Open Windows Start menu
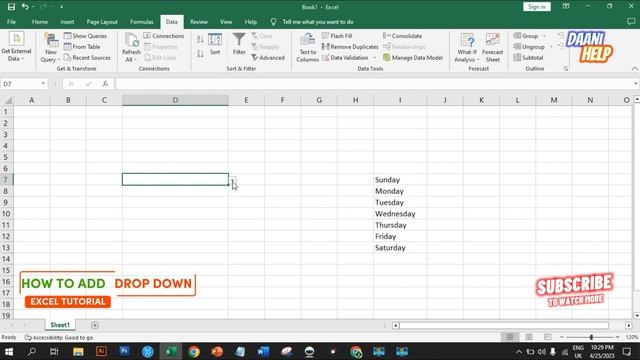The image size is (640, 360). pos(9,351)
